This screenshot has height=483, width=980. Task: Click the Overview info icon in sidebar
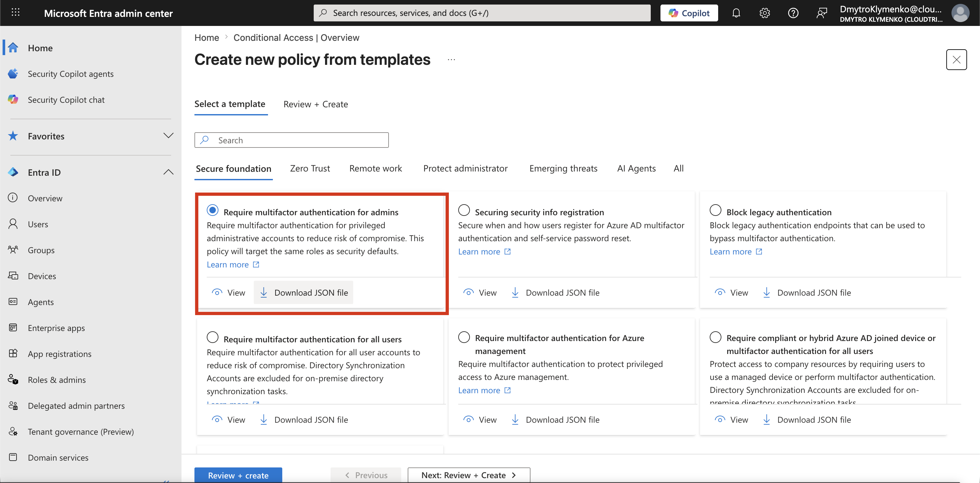pyautogui.click(x=13, y=198)
